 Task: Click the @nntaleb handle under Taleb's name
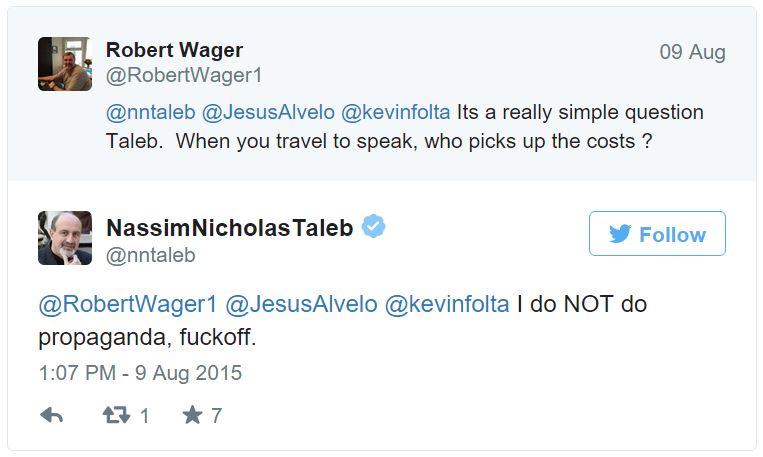tap(151, 255)
